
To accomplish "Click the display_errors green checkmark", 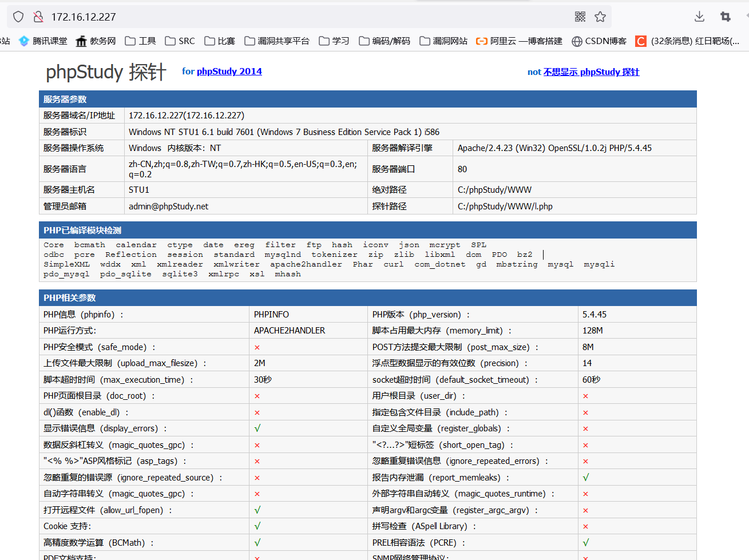I will [x=257, y=428].
